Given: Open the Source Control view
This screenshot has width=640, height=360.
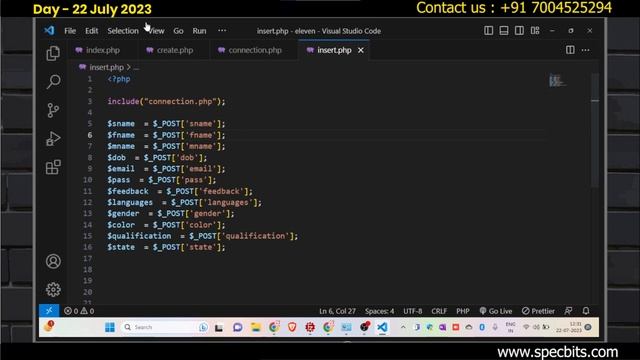Looking at the screenshot, I should pos(53,110).
